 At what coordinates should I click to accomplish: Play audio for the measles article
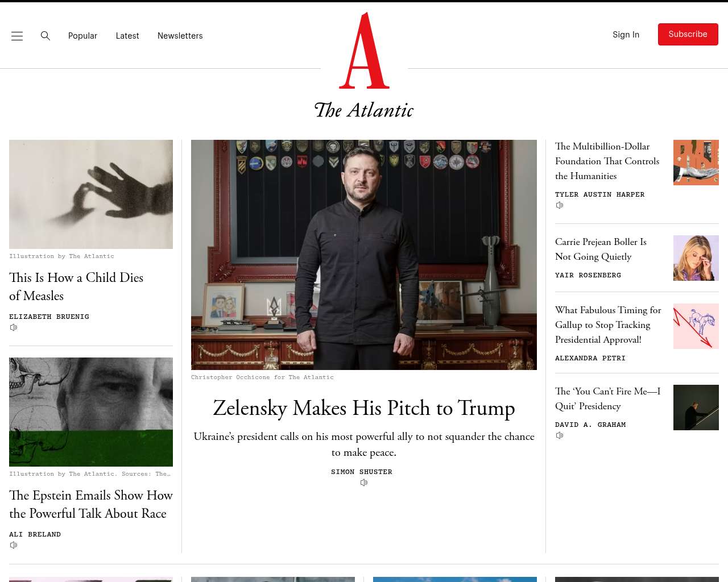(x=14, y=327)
